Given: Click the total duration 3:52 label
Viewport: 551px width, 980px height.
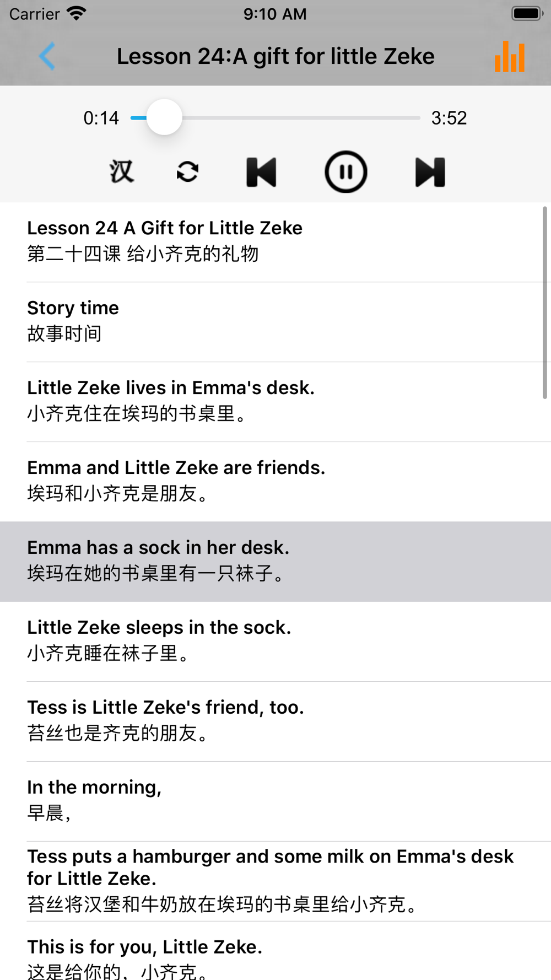Looking at the screenshot, I should pyautogui.click(x=449, y=118).
